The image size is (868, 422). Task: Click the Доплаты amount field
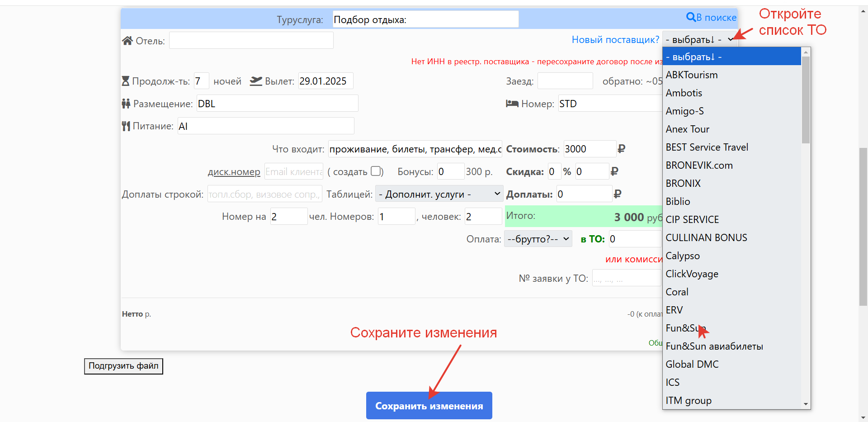[x=585, y=194]
